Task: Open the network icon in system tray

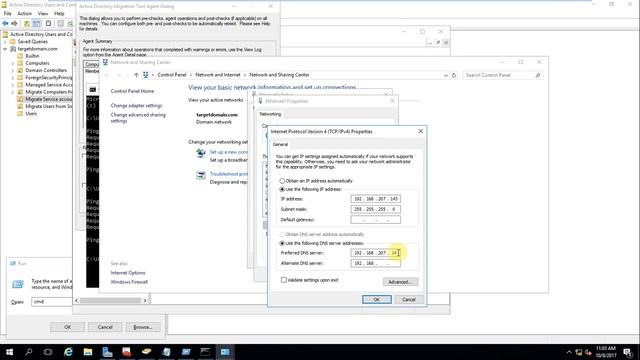Action: click(579, 352)
